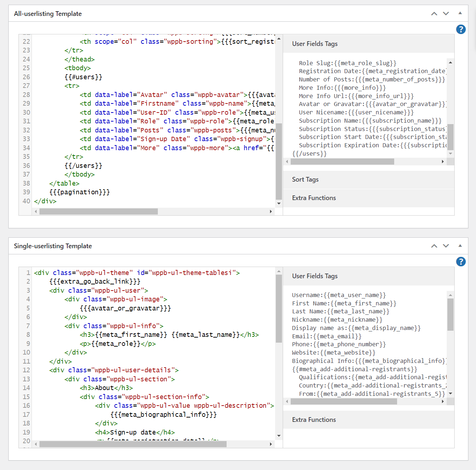476x470 pixels.
Task: Select the Number of Posts tag line
Action: pos(372,79)
